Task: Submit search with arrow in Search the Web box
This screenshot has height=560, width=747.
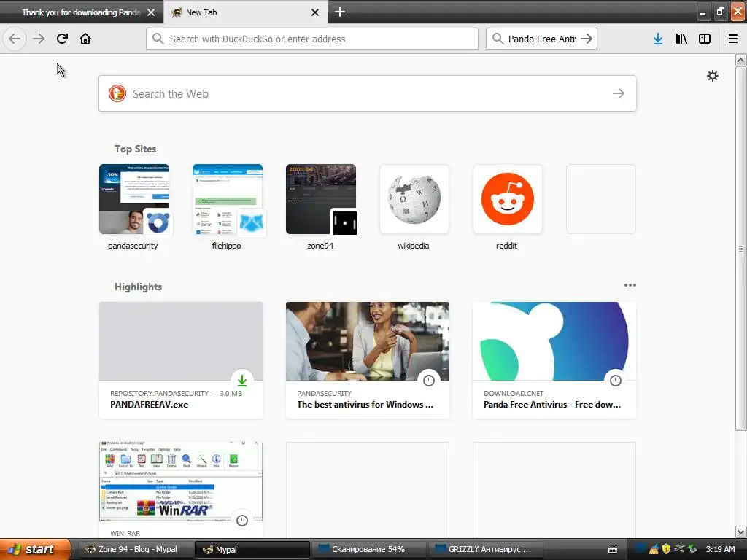Action: coord(619,93)
